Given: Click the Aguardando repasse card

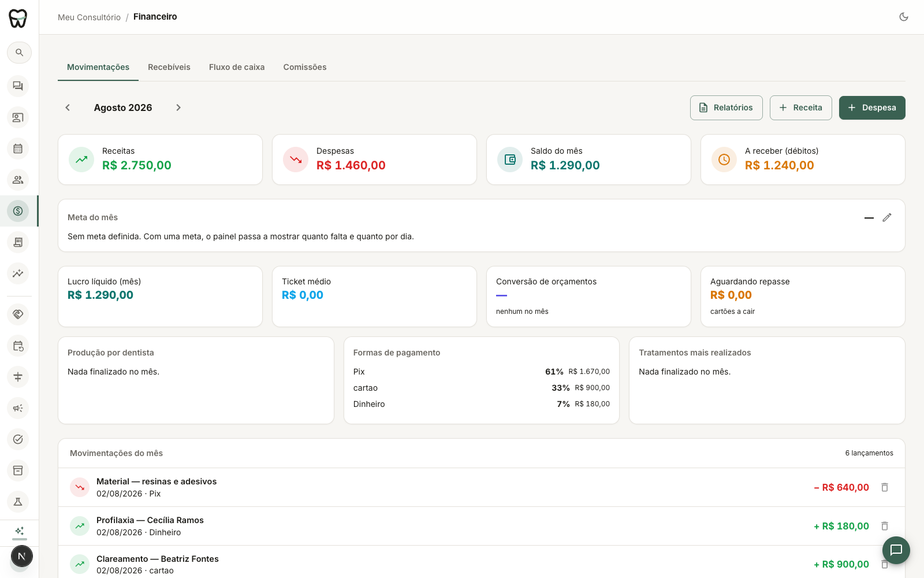Looking at the screenshot, I should click(803, 297).
